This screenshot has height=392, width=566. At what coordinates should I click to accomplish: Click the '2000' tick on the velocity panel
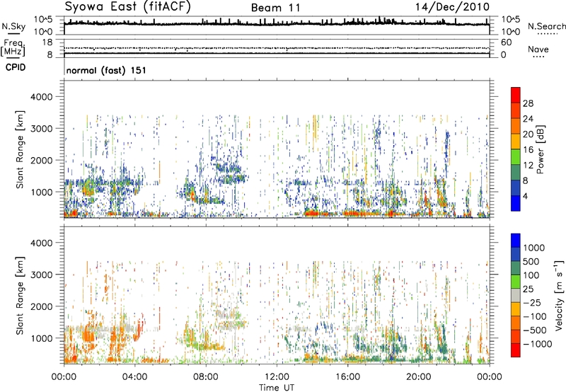42,306
